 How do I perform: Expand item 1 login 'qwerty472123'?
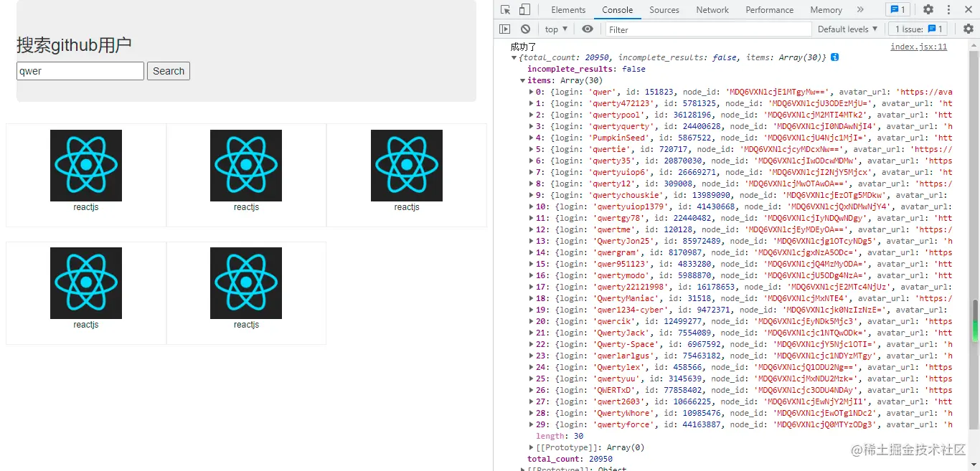pyautogui.click(x=531, y=104)
